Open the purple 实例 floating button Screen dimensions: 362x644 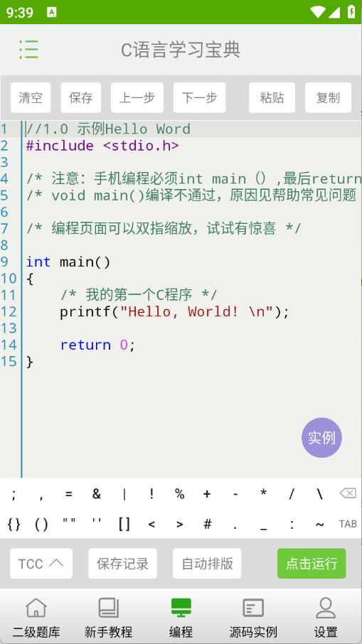tap(321, 438)
